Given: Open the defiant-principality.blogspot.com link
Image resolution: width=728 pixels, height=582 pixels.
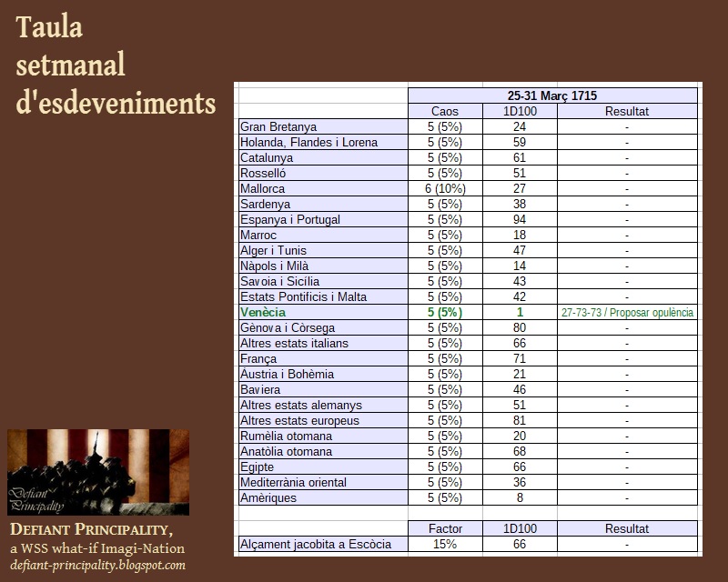Looking at the screenshot, I should tap(97, 566).
